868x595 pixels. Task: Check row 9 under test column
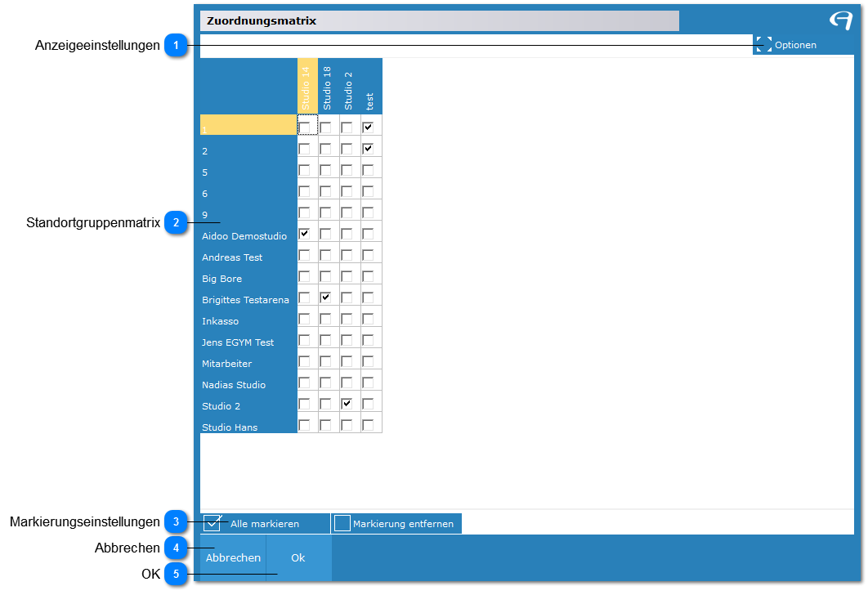pos(368,212)
